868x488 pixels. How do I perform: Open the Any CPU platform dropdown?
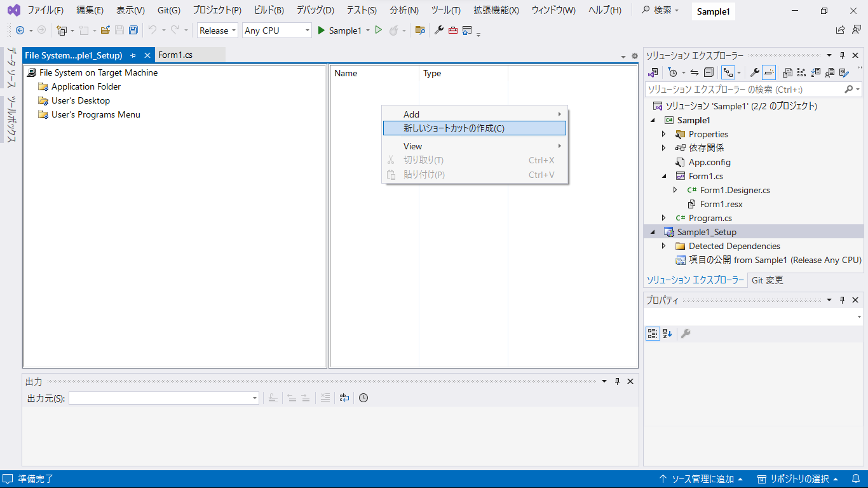[x=277, y=30]
